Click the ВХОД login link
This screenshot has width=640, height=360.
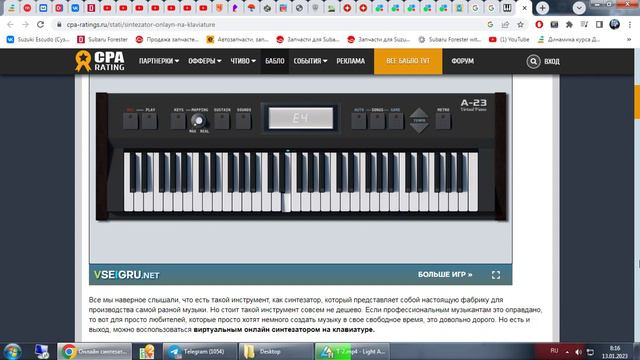coord(552,61)
